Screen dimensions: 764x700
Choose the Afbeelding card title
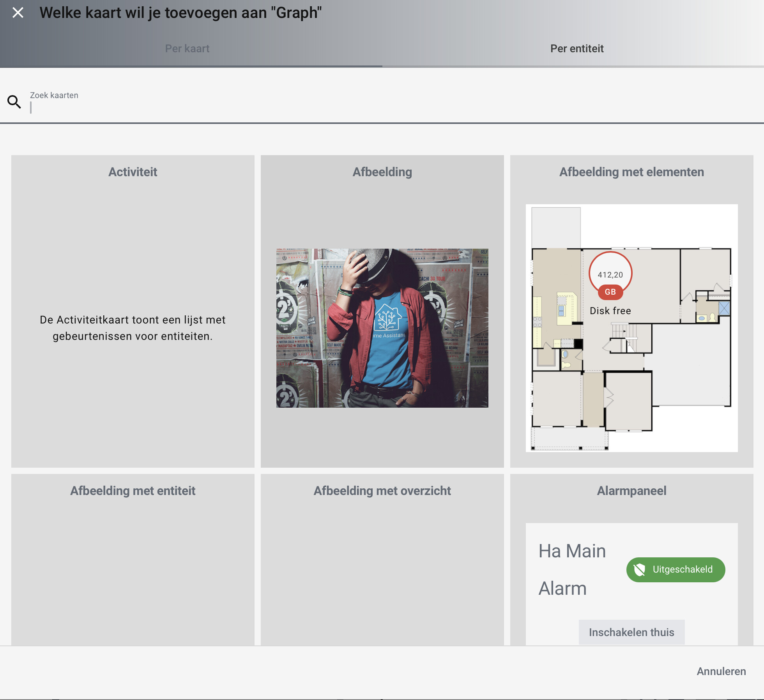pos(382,172)
